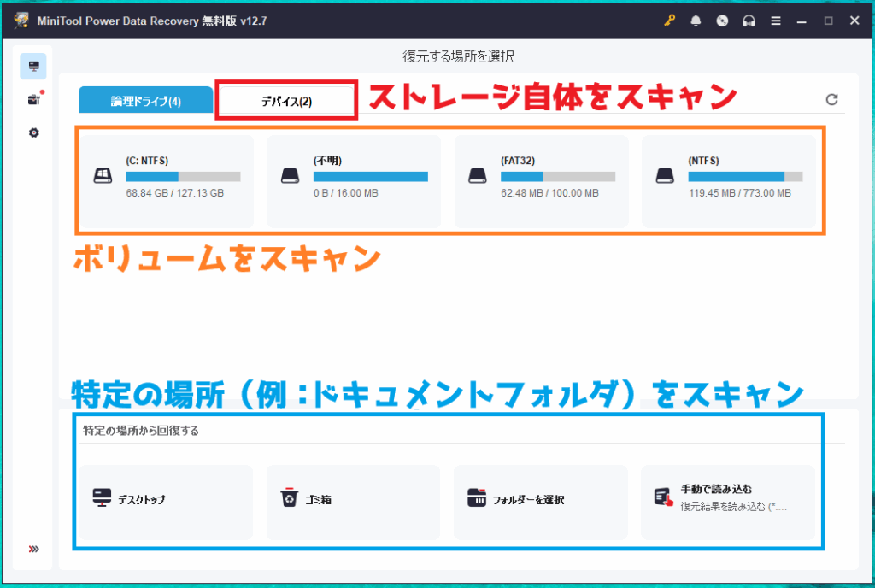Viewport: 875px width, 588px height.
Task: Click the refresh drives icon
Action: click(x=831, y=100)
